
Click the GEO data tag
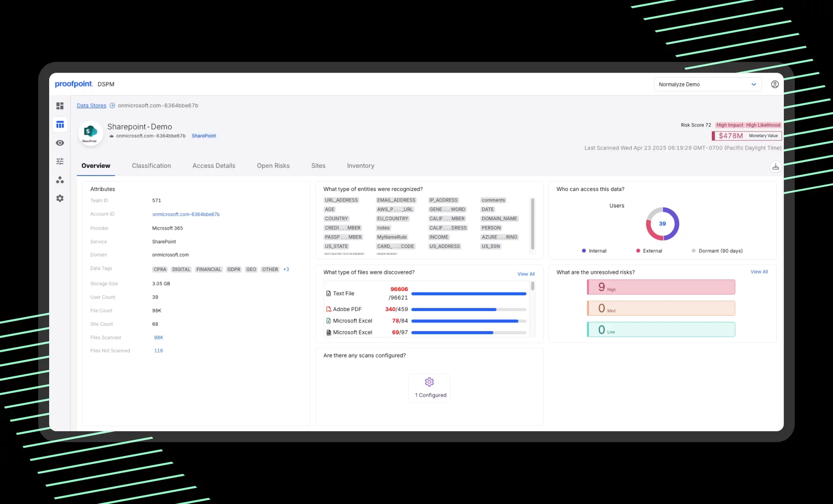(x=251, y=269)
